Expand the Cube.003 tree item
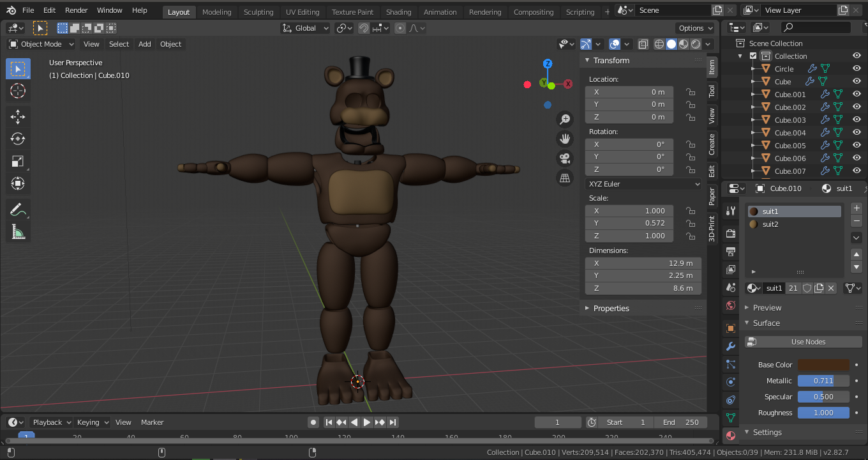 tap(753, 119)
